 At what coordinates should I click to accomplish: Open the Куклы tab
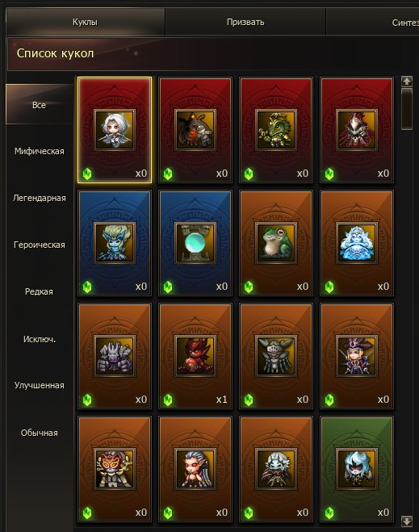click(85, 22)
